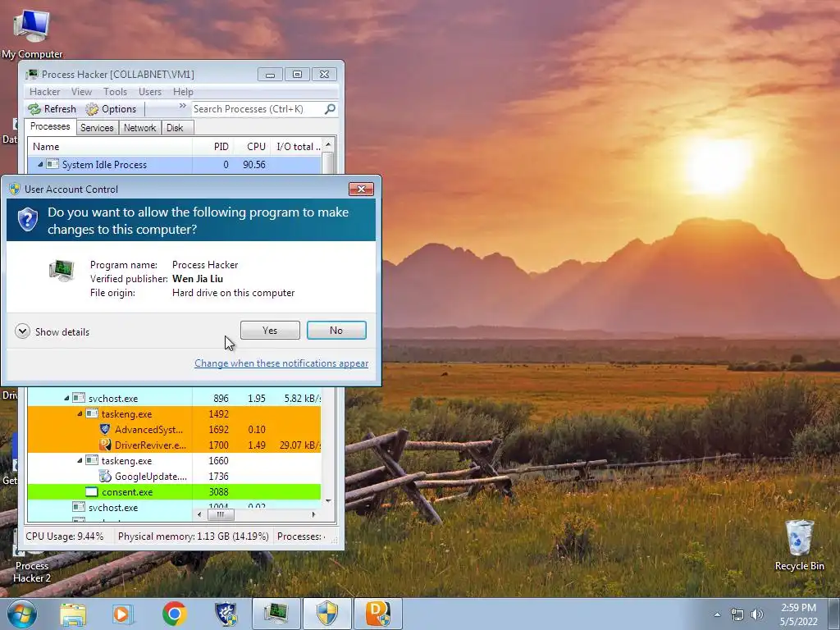This screenshot has height=630, width=840.
Task: Click the volume speaker tray icon
Action: click(757, 614)
